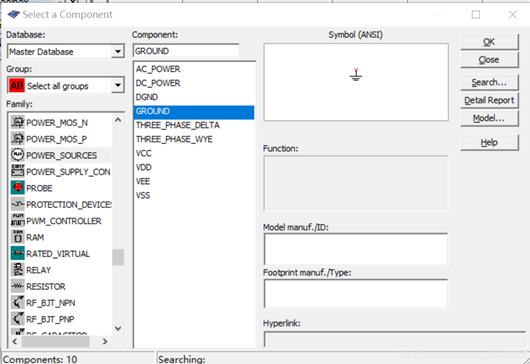Click the family list right scroll arrow
530x364 pixels.
(105, 342)
